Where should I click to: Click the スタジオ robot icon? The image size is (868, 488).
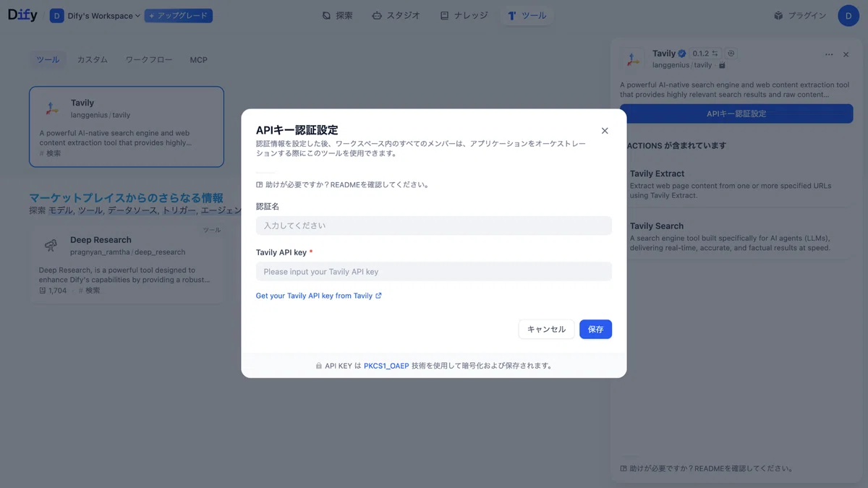[377, 15]
